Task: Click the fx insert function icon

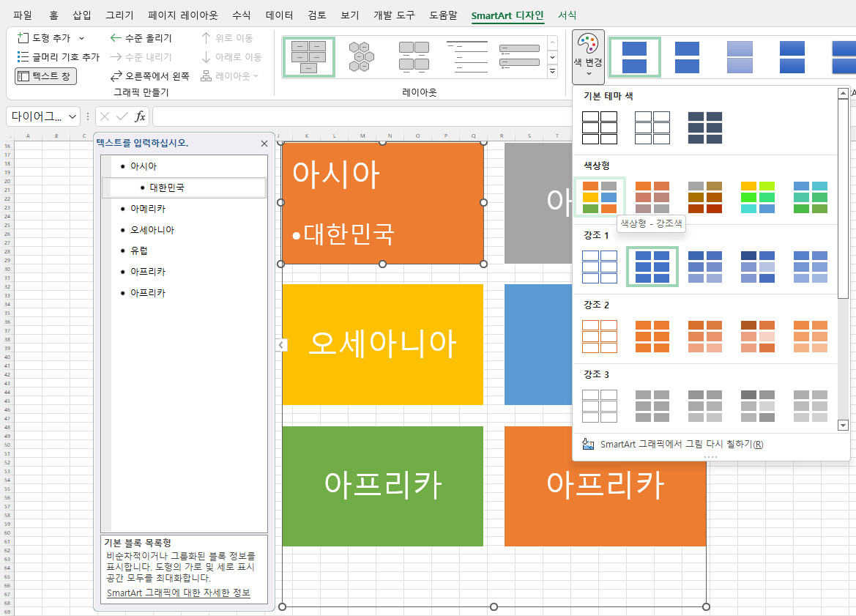Action: 140,116
